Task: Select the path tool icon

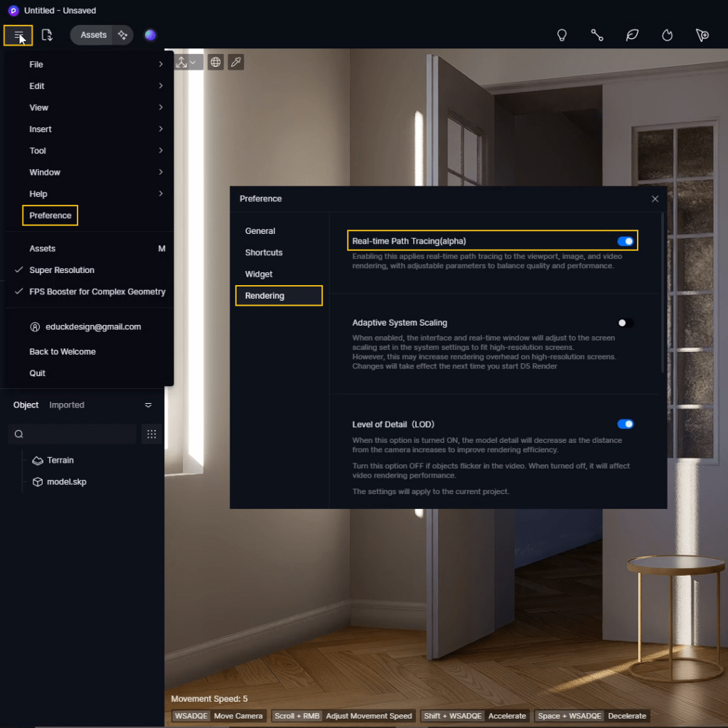Action: click(597, 35)
